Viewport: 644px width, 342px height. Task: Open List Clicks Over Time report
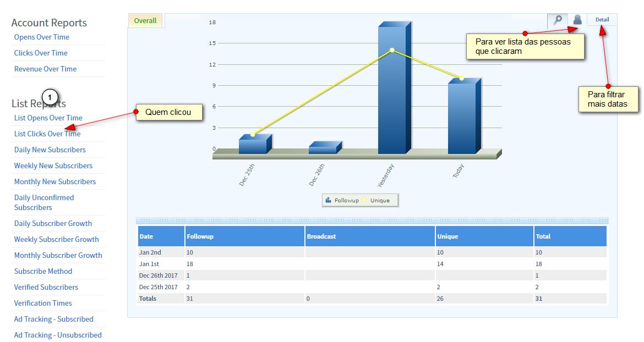(47, 134)
